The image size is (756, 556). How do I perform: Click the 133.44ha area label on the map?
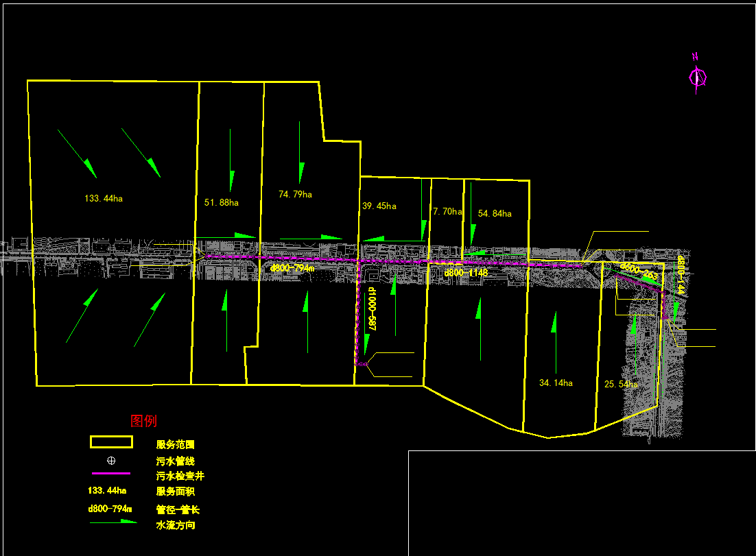click(x=104, y=199)
